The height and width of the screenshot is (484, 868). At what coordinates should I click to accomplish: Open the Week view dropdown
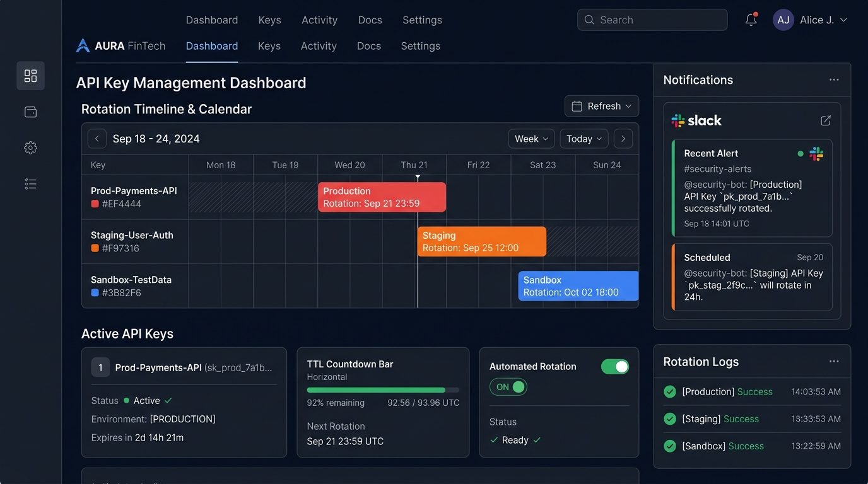click(531, 139)
